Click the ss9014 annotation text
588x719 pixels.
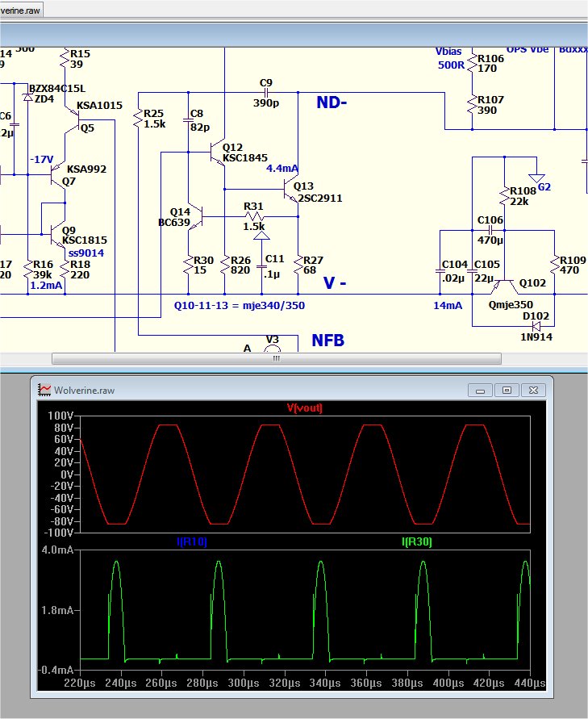click(86, 253)
